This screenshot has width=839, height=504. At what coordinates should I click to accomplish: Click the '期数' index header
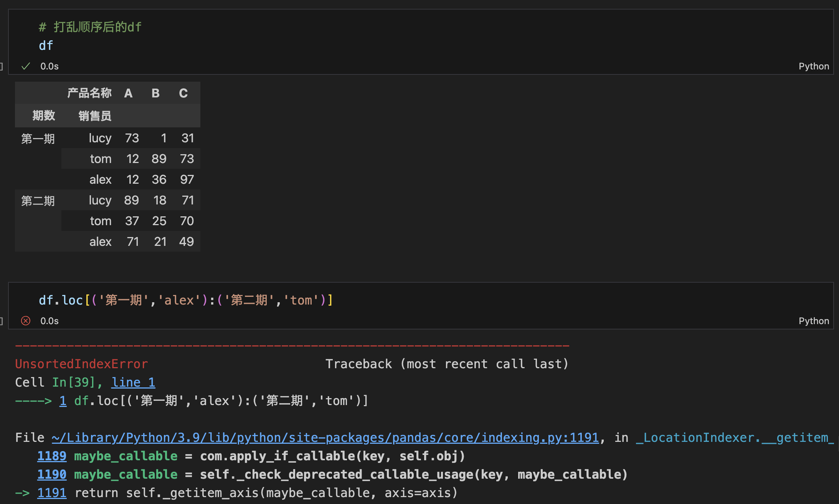pos(43,115)
